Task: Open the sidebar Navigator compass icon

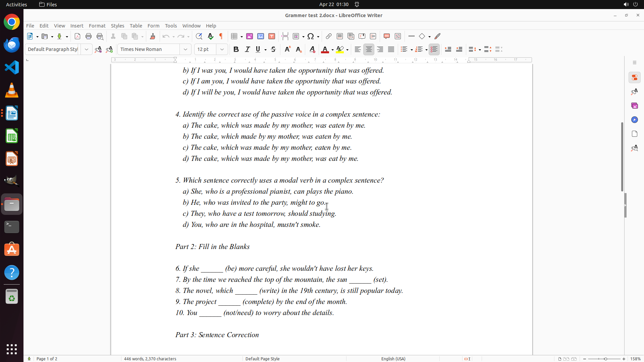Action: [x=634, y=120]
